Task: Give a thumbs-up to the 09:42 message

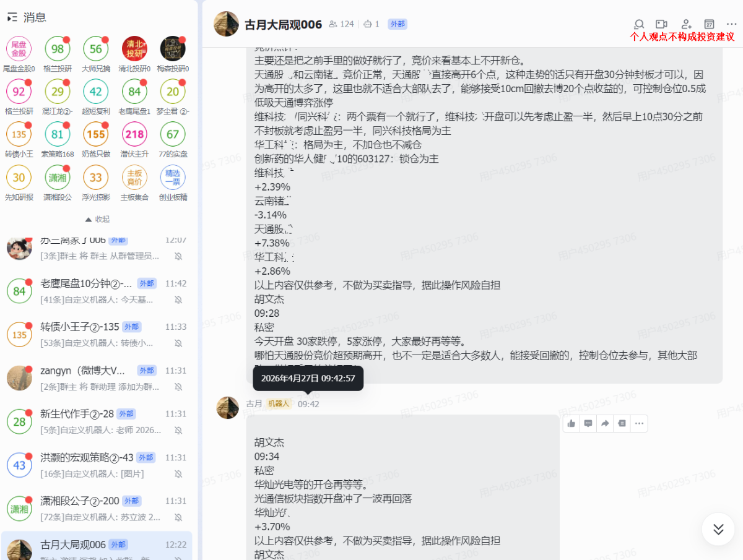Action: (x=571, y=423)
